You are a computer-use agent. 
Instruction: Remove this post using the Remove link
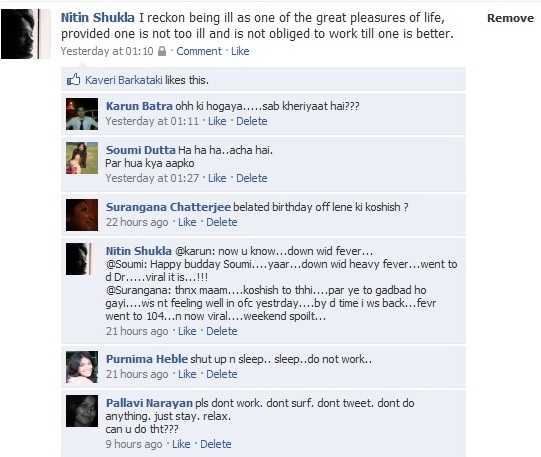coord(510,18)
